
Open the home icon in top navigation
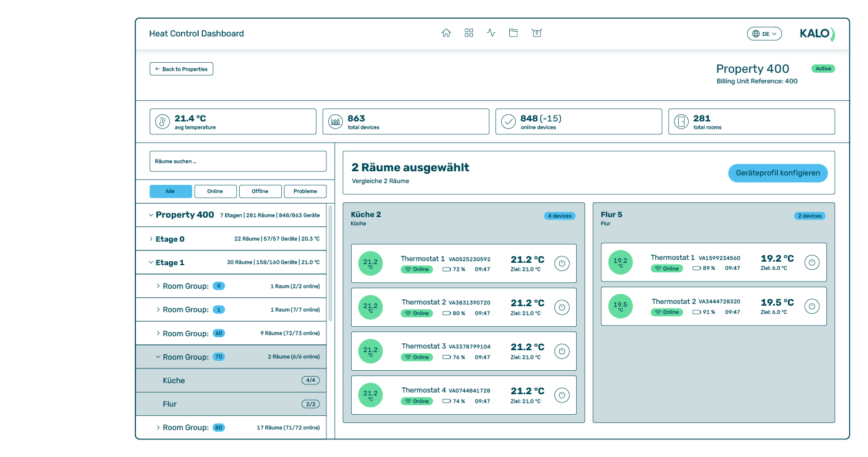[x=446, y=33]
